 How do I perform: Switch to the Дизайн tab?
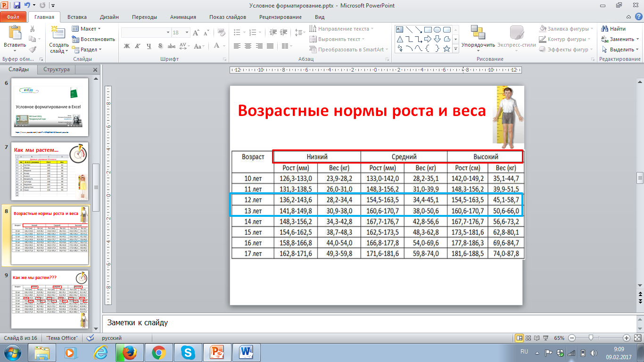pos(109,17)
